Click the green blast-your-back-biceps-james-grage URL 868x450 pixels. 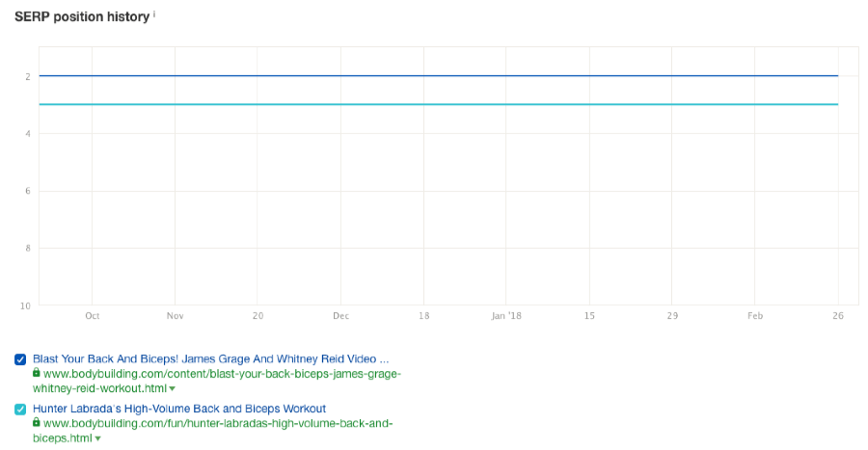coord(222,374)
